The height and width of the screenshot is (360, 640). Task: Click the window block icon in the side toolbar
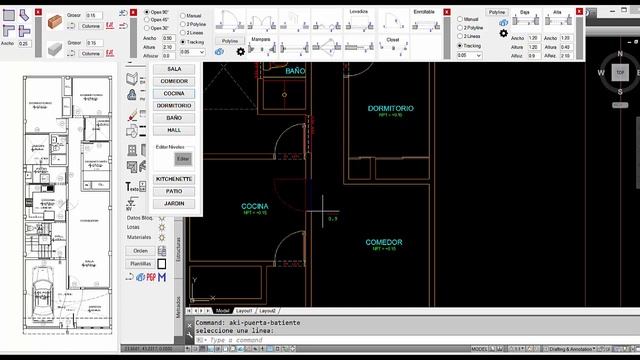(132, 150)
